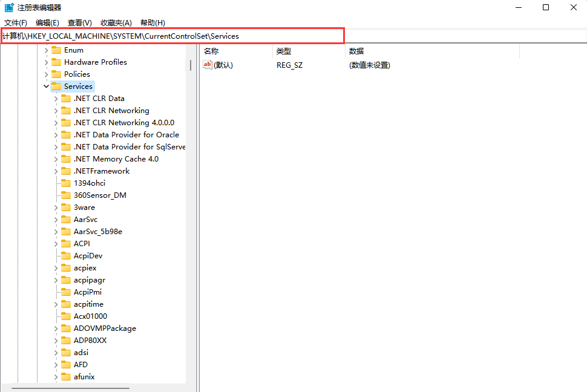Click the REG_SZ type cell
The width and height of the screenshot is (587, 392).
click(x=289, y=65)
